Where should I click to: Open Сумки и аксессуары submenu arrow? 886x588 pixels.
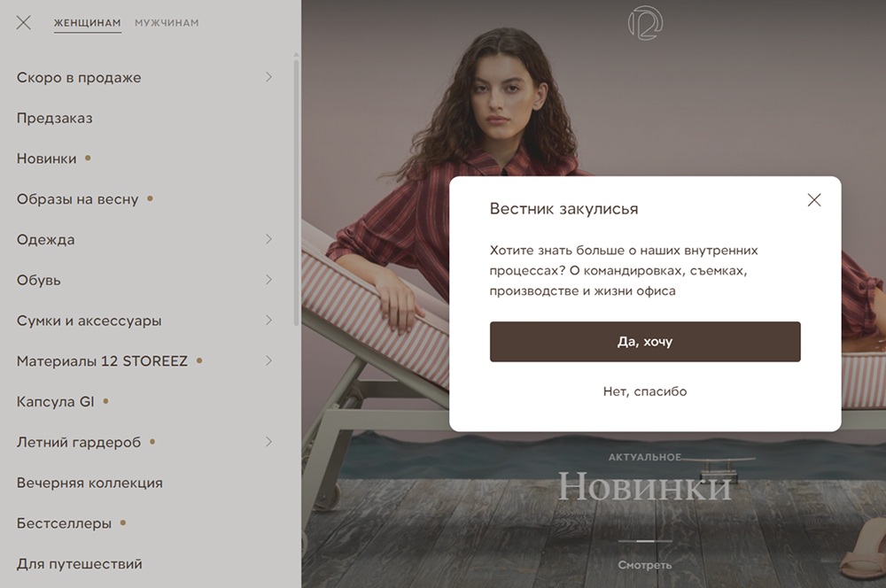click(x=269, y=321)
